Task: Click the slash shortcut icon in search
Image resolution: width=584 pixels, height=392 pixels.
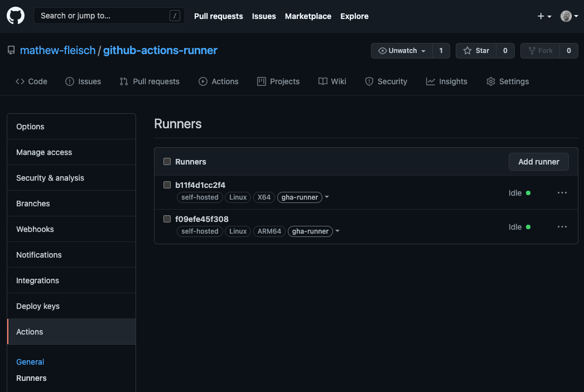Action: pos(175,16)
